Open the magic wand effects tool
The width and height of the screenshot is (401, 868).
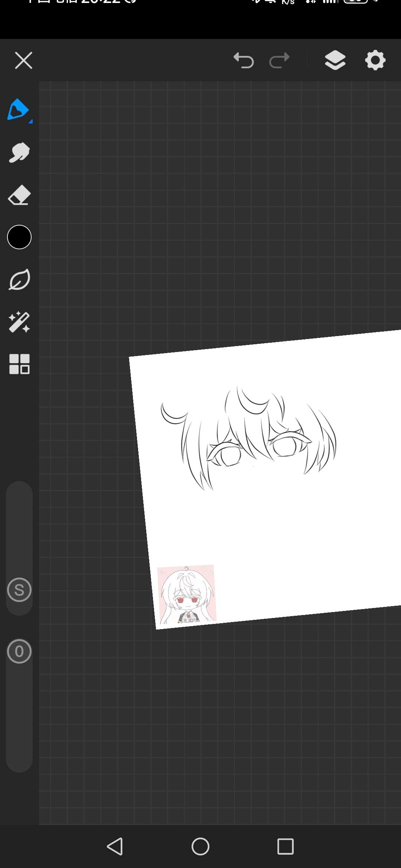point(19,322)
